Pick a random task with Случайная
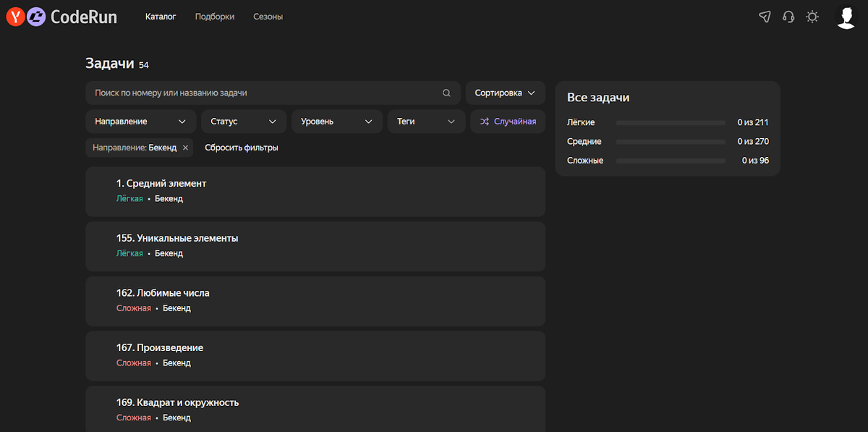The height and width of the screenshot is (432, 868). coord(508,122)
